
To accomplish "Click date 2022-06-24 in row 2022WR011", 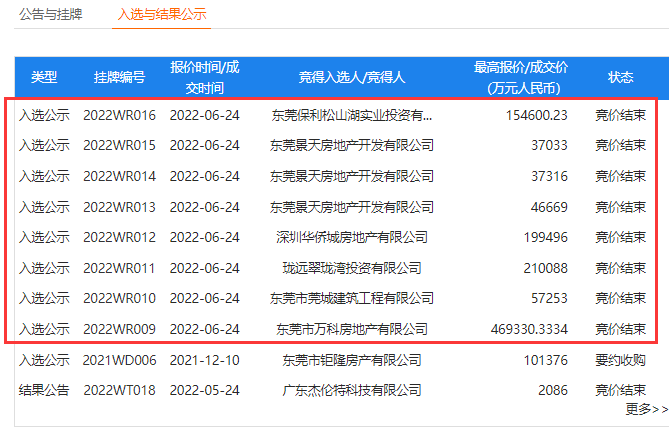I will coord(205,268).
